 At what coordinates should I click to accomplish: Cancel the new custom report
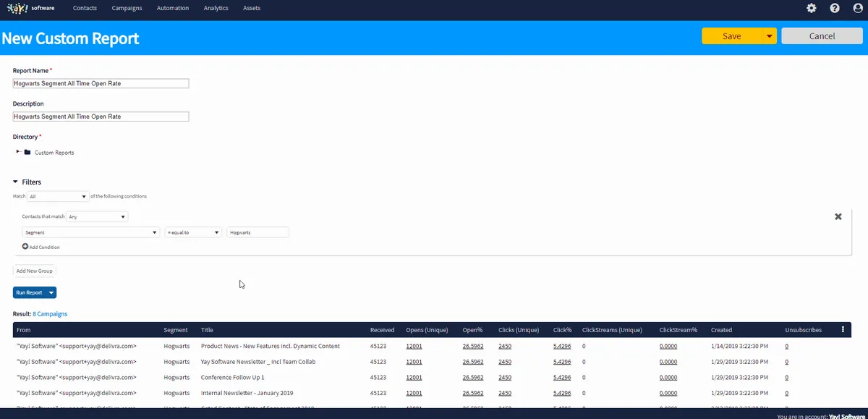pos(822,36)
